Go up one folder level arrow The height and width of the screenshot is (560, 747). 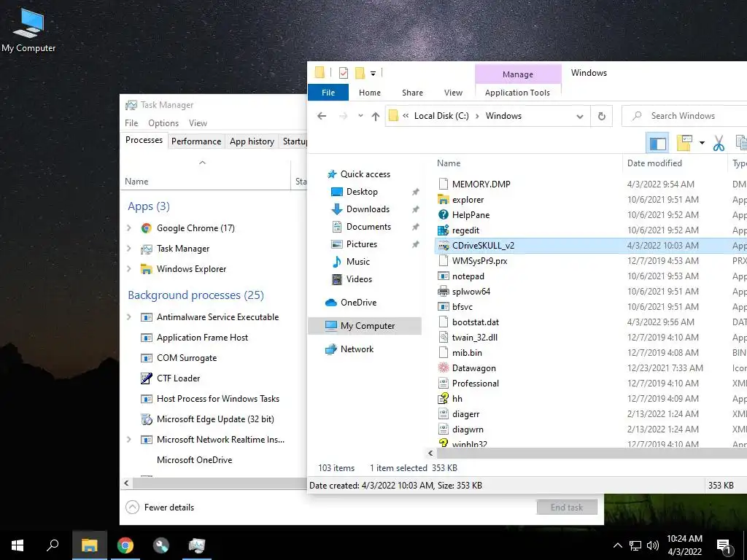(x=376, y=116)
